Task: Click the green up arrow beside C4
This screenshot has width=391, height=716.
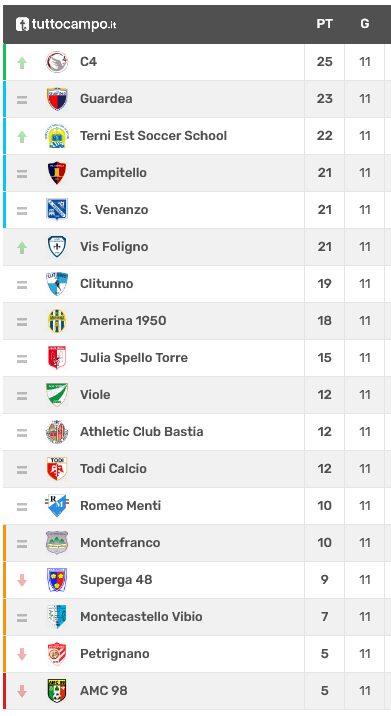Action: (x=22, y=63)
